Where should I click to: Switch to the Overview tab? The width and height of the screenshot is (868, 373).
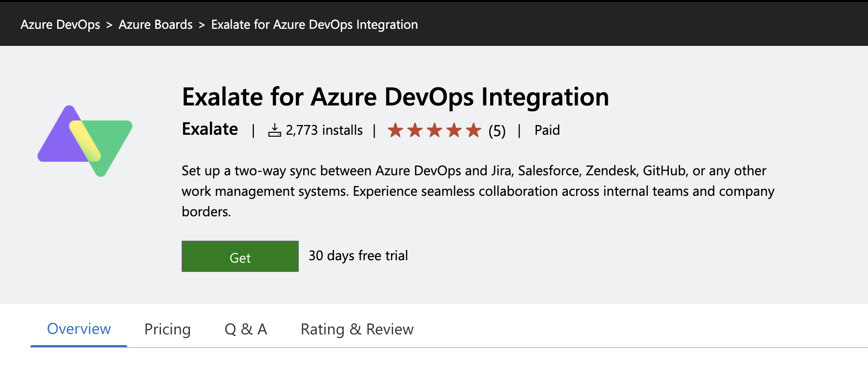point(79,329)
